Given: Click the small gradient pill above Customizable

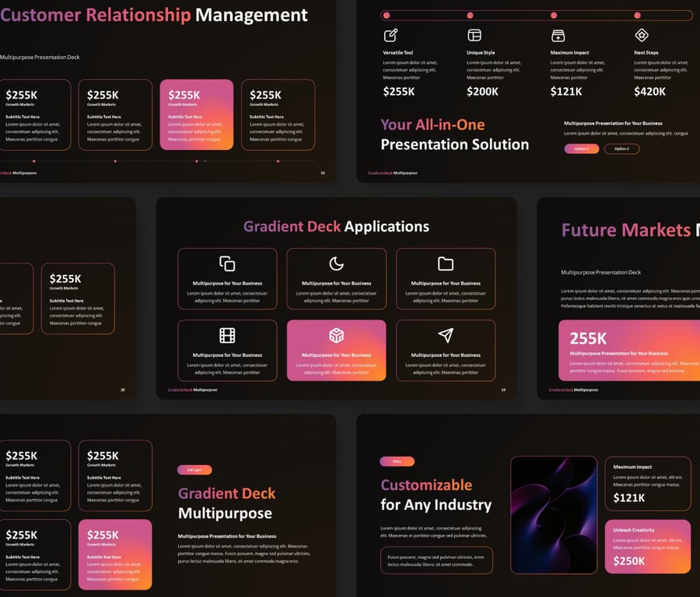Looking at the screenshot, I should [397, 461].
